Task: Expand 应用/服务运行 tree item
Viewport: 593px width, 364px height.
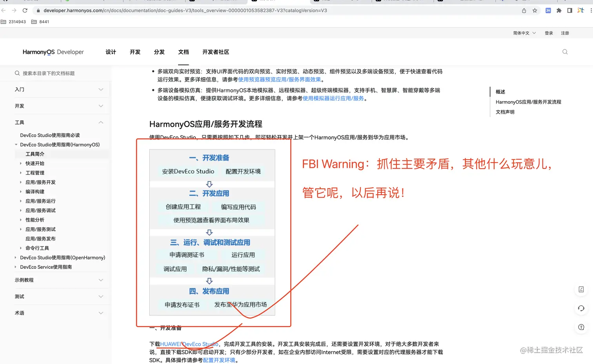Action: pos(21,201)
